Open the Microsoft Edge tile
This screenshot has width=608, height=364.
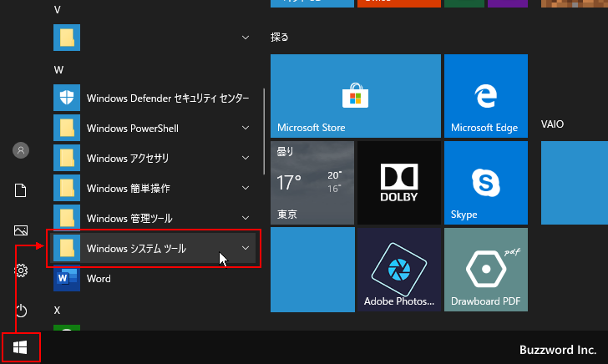[x=486, y=96]
